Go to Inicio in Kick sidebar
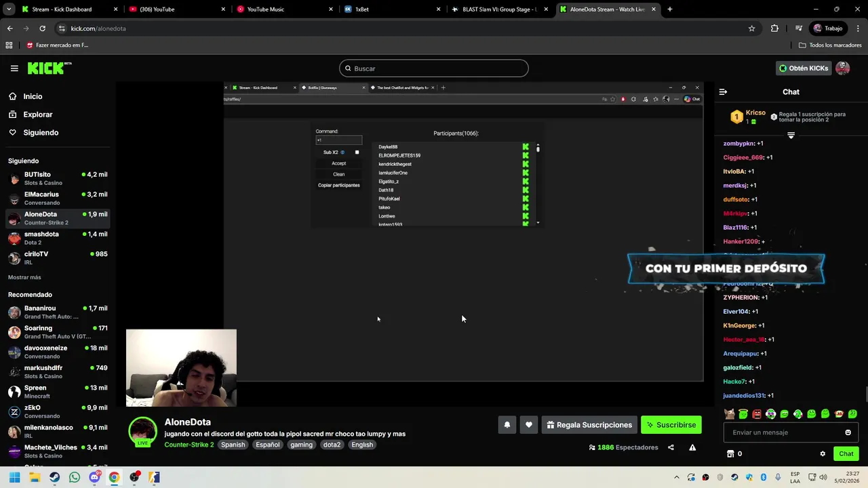 click(33, 96)
